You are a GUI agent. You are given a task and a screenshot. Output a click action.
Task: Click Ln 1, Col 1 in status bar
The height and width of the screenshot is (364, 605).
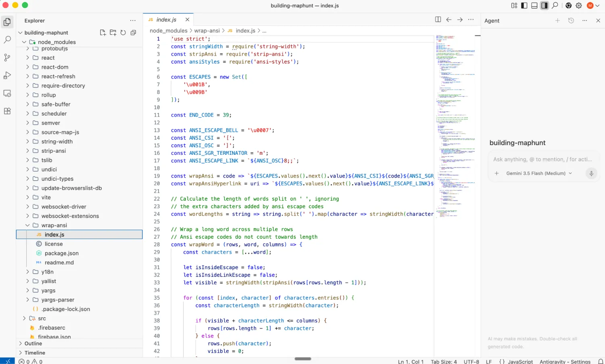click(x=411, y=362)
